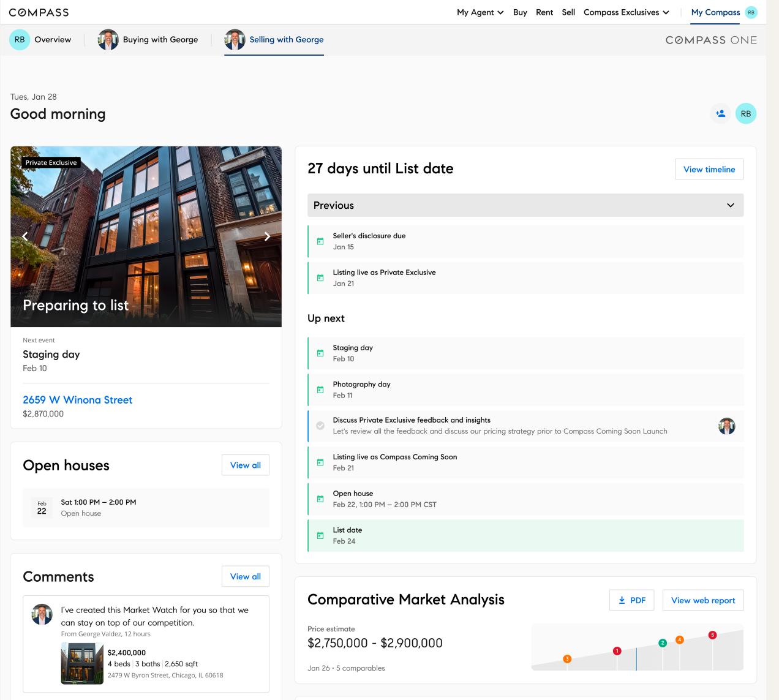Click the Compass logo
This screenshot has height=700, width=779.
pos(39,12)
